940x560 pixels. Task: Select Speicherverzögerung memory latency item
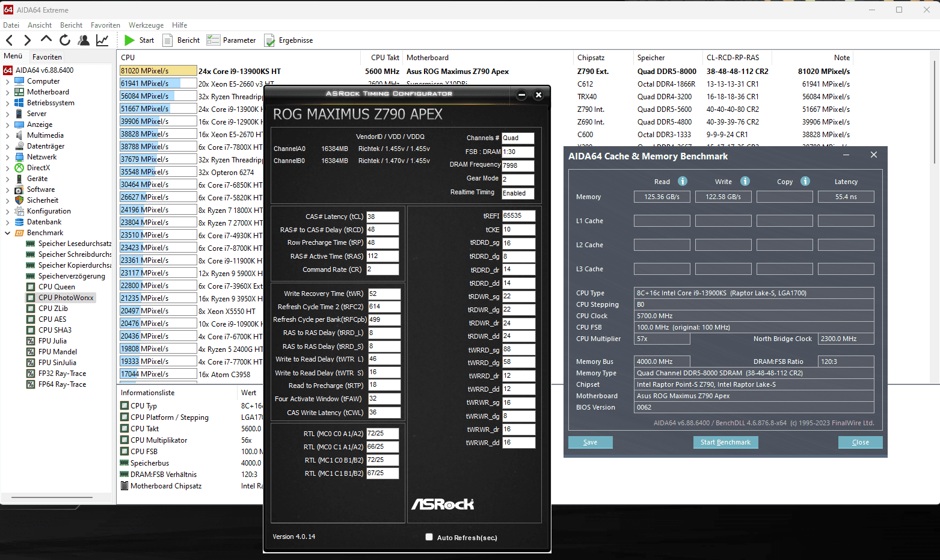pyautogui.click(x=66, y=276)
